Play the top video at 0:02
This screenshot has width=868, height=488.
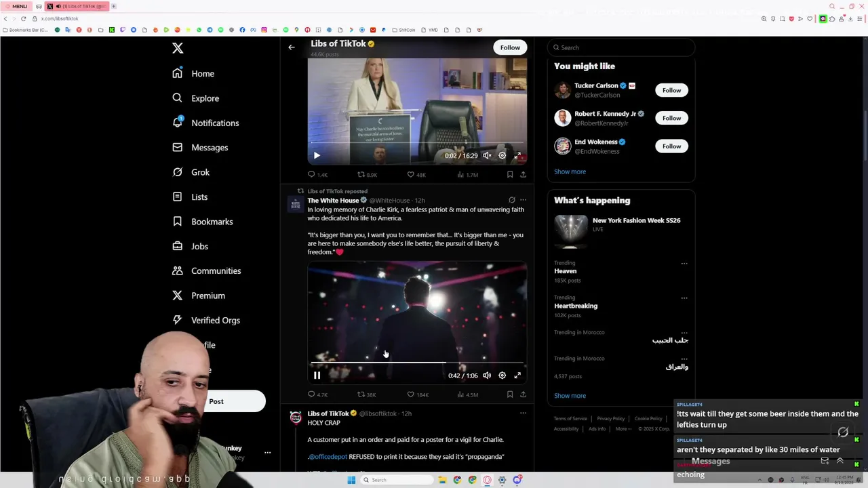[x=317, y=155]
